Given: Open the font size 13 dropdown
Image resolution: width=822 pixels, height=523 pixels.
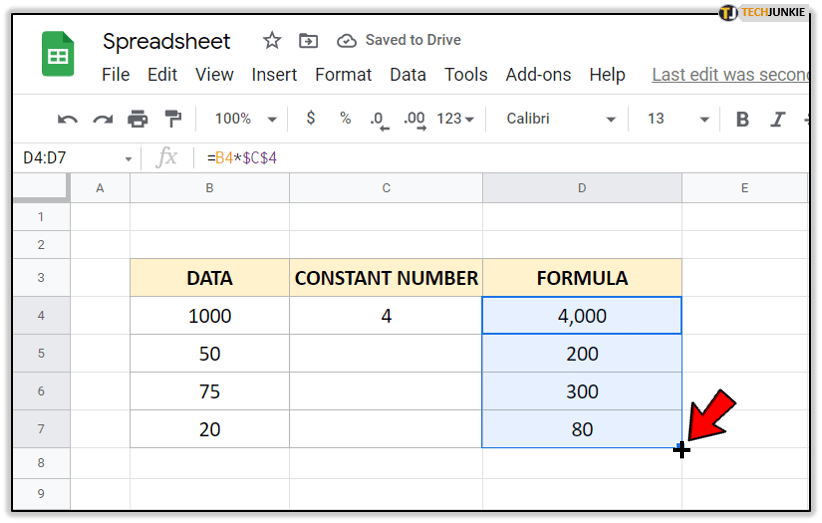Looking at the screenshot, I should click(677, 118).
